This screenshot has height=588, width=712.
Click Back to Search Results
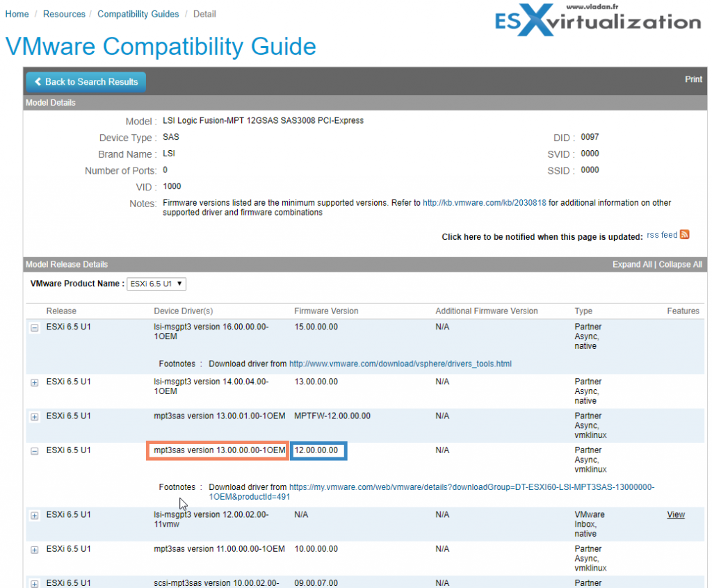[x=86, y=81]
